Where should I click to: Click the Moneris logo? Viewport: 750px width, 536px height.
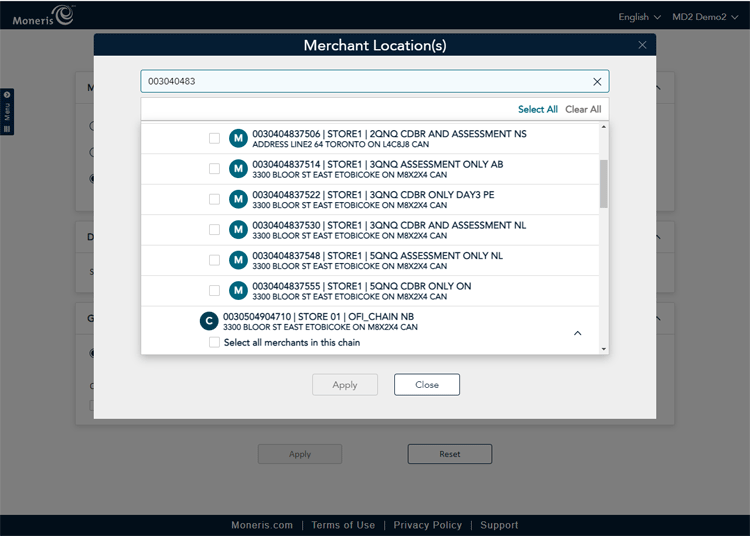[x=43, y=15]
